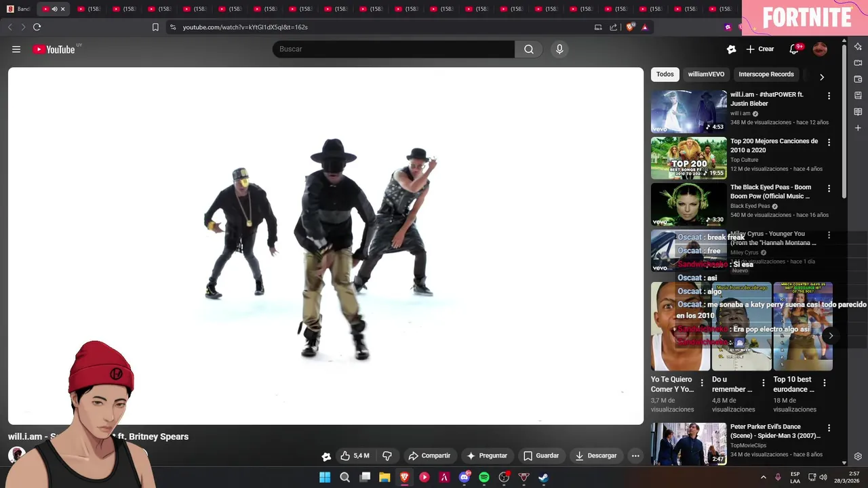Image resolution: width=868 pixels, height=488 pixels.
Task: Click the sparkle icon beside Crear
Action: [731, 49]
